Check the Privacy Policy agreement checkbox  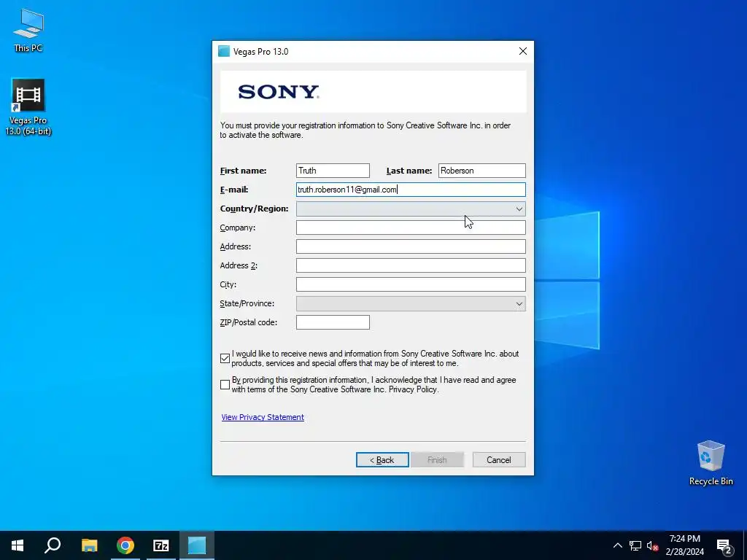pyautogui.click(x=225, y=385)
